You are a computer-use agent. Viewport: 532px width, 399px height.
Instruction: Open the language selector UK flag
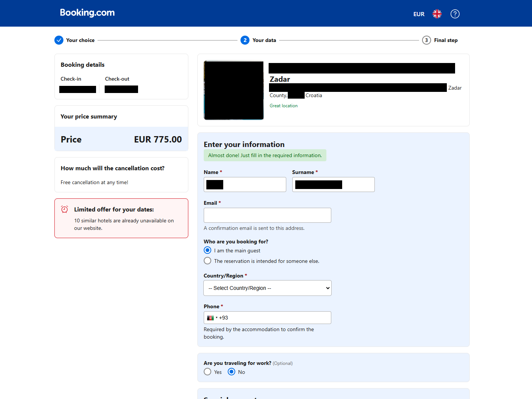click(x=437, y=14)
